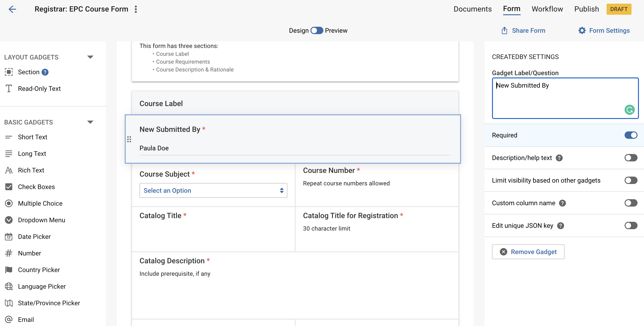Click the Date Picker gadget icon
644x326 pixels.
[x=9, y=236]
